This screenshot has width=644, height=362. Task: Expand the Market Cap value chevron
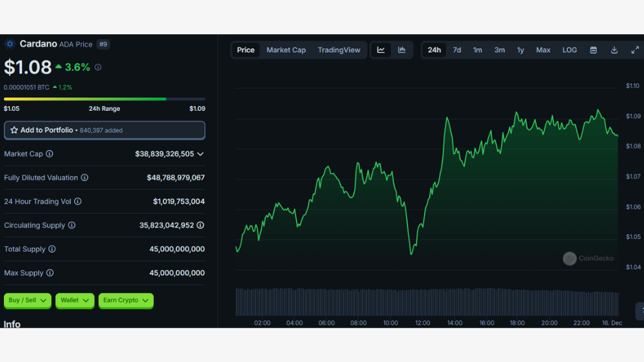coord(200,154)
